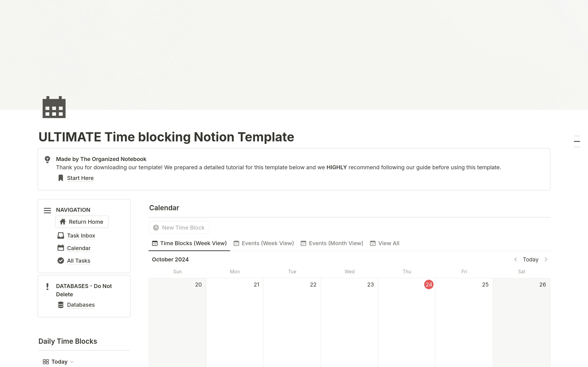The width and height of the screenshot is (588, 367).
Task: Open the View All calendar tab
Action: click(388, 243)
